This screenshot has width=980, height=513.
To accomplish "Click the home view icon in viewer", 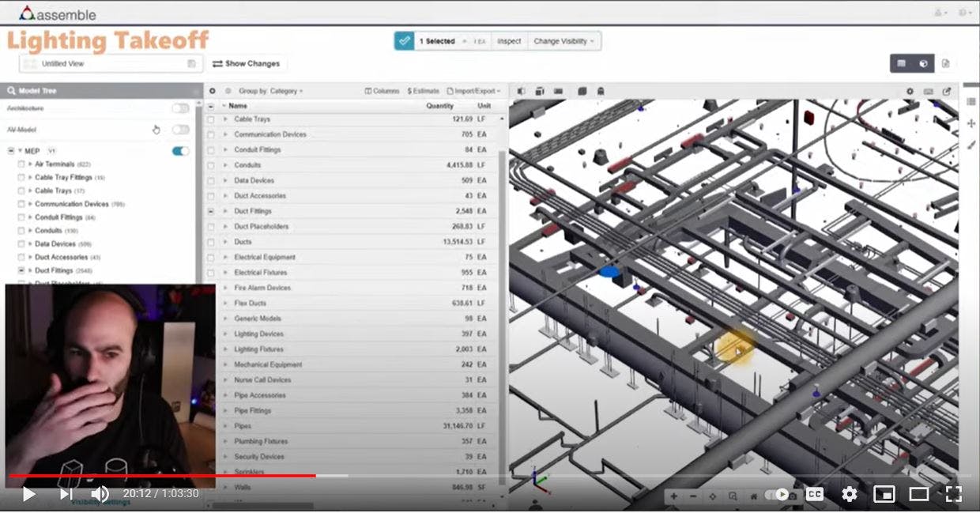I will point(754,496).
